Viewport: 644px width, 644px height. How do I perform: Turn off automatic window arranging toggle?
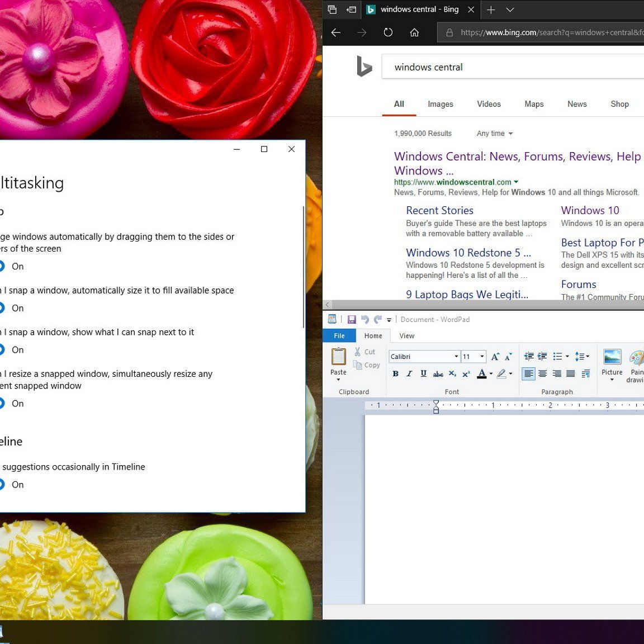click(2, 266)
